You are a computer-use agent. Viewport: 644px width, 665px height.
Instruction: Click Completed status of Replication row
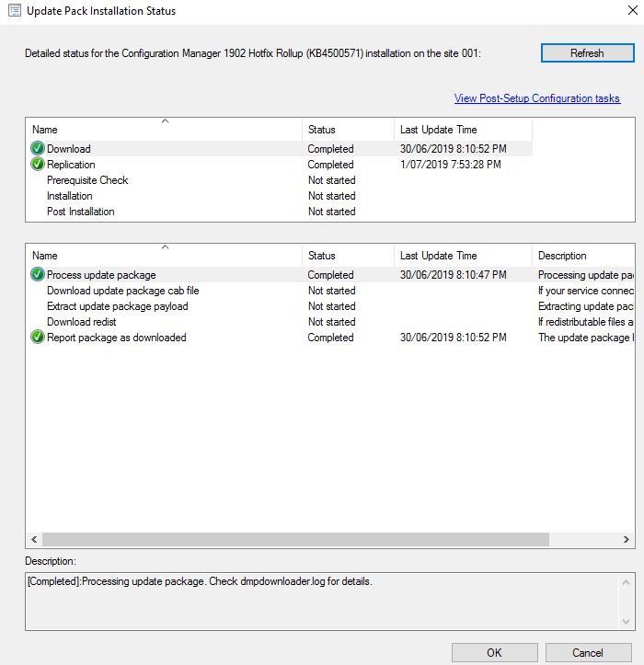(x=330, y=164)
